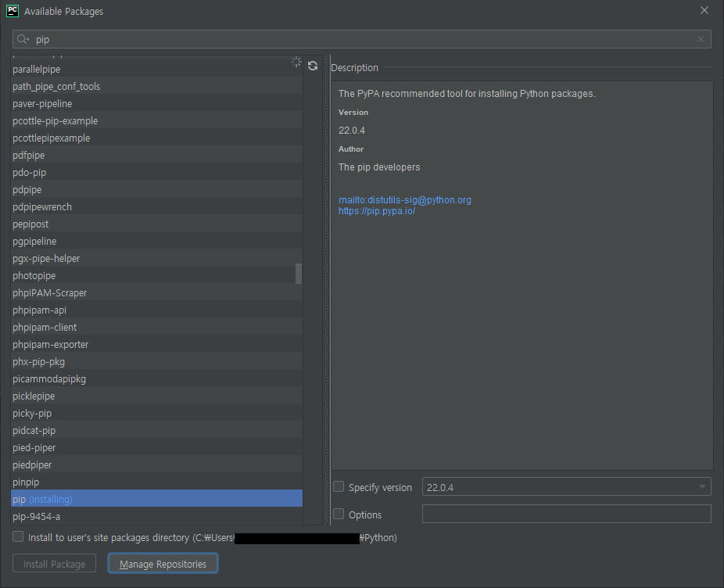This screenshot has width=724, height=588.
Task: Select the phpipam-api package
Action: (x=156, y=310)
